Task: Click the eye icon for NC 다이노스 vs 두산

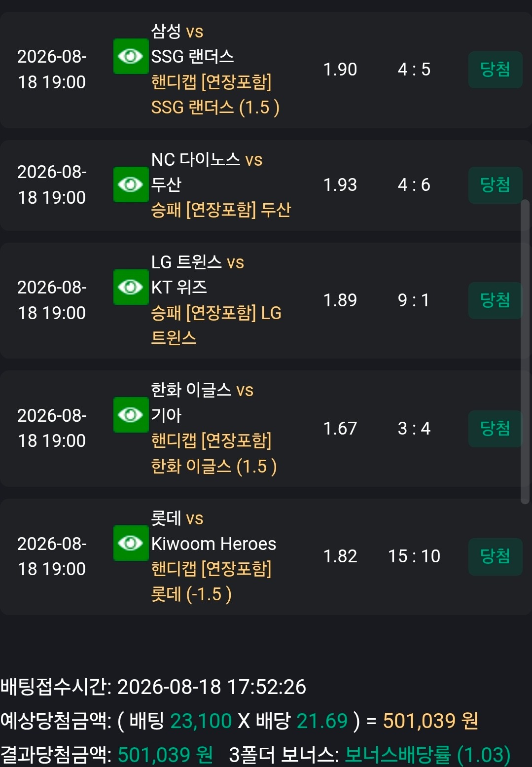Action: click(131, 184)
